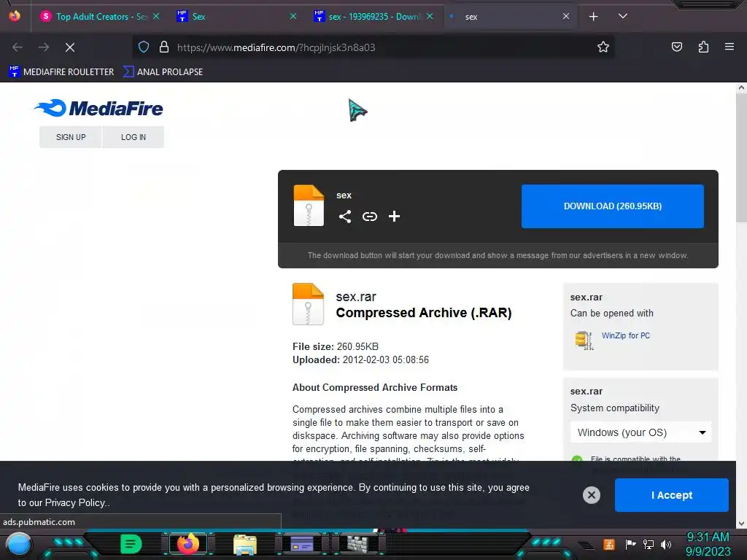
Task: Click the blue DOWNLOAD (260.95KB) button
Action: (612, 206)
